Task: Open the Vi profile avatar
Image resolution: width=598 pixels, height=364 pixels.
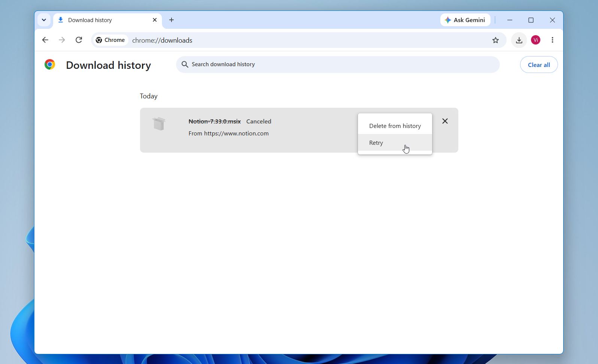Action: click(535, 40)
